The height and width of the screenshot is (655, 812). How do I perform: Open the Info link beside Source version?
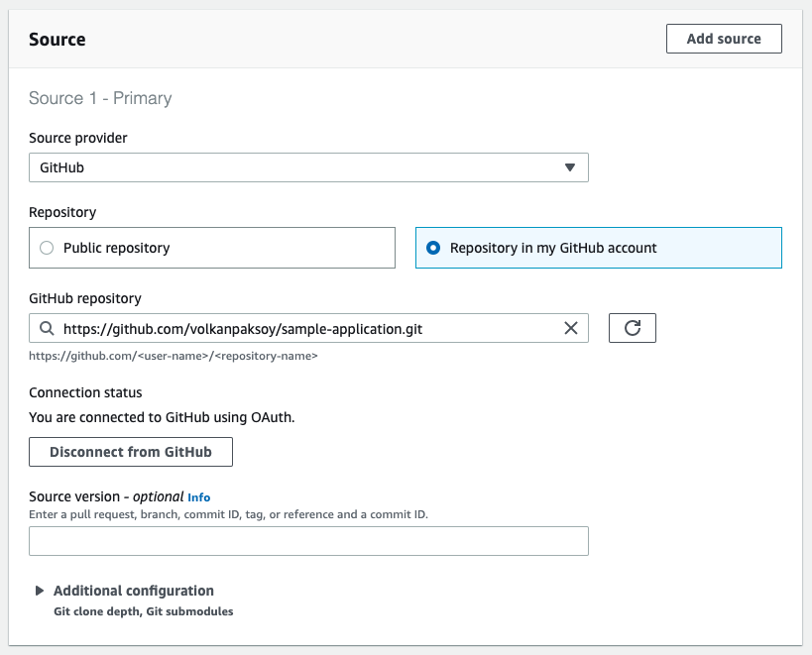pyautogui.click(x=199, y=497)
